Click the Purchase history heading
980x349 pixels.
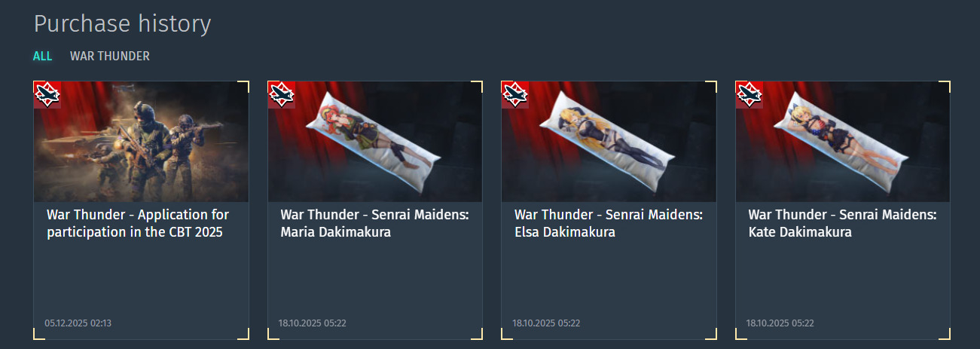(x=122, y=24)
